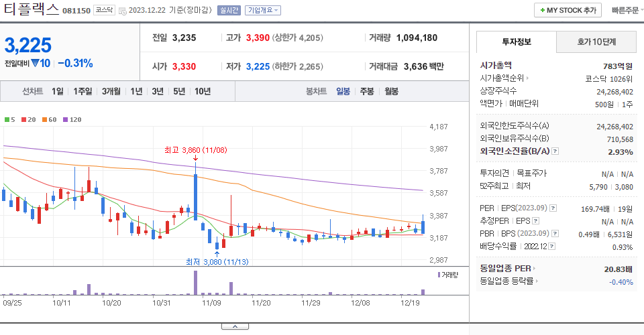
Task: Switch to the 투자정보 tab
Action: tap(517, 42)
